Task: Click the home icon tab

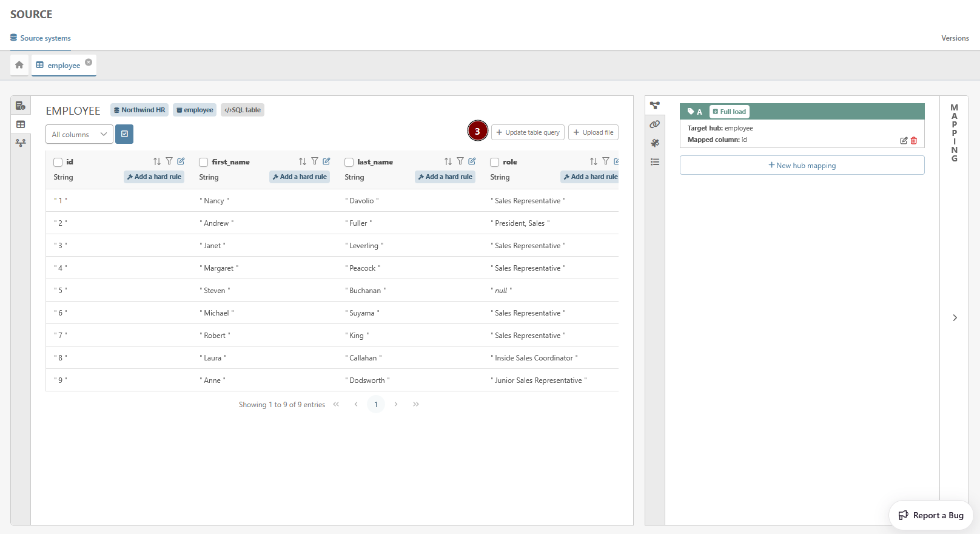Action: click(x=19, y=65)
